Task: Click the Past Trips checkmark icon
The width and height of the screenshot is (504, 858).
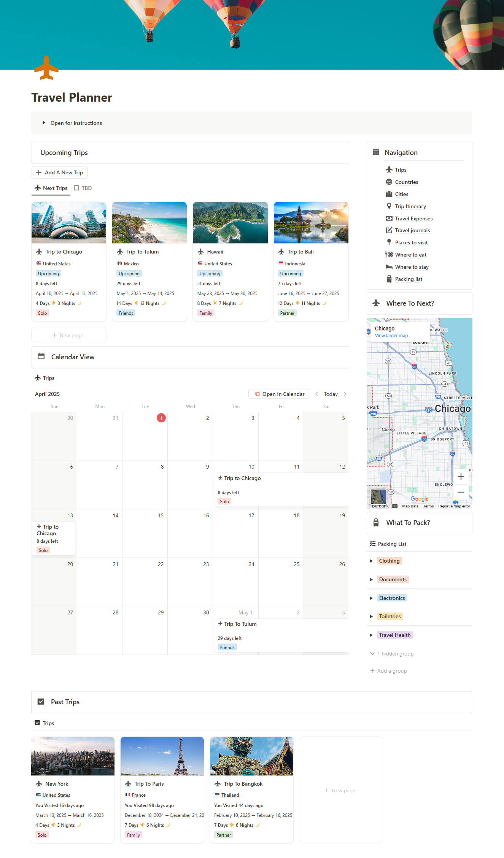Action: (x=41, y=702)
